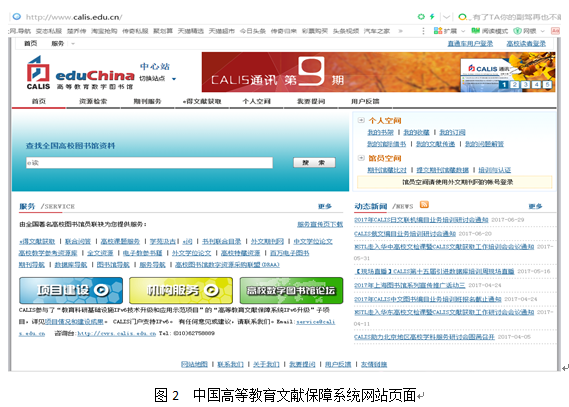Open the 切换站点 site switch dropdown
The width and height of the screenshot is (569, 407).
coord(157,79)
